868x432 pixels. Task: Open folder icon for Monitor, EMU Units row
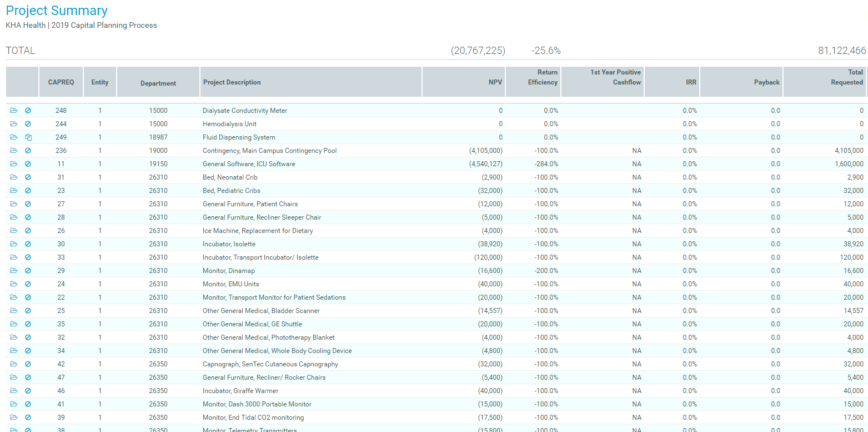point(14,284)
